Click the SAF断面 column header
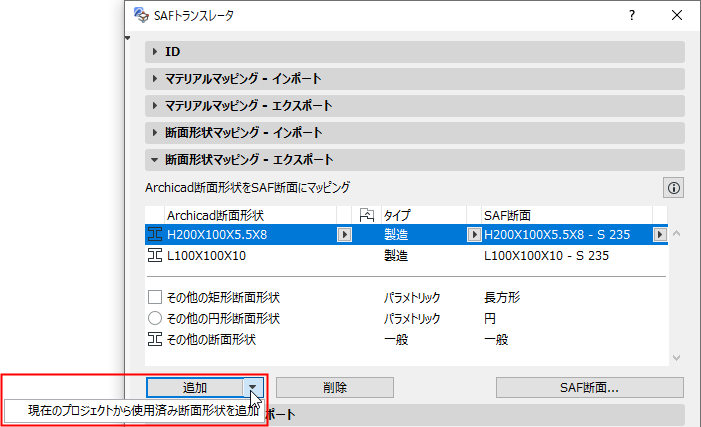This screenshot has height=427, width=701. click(x=566, y=215)
